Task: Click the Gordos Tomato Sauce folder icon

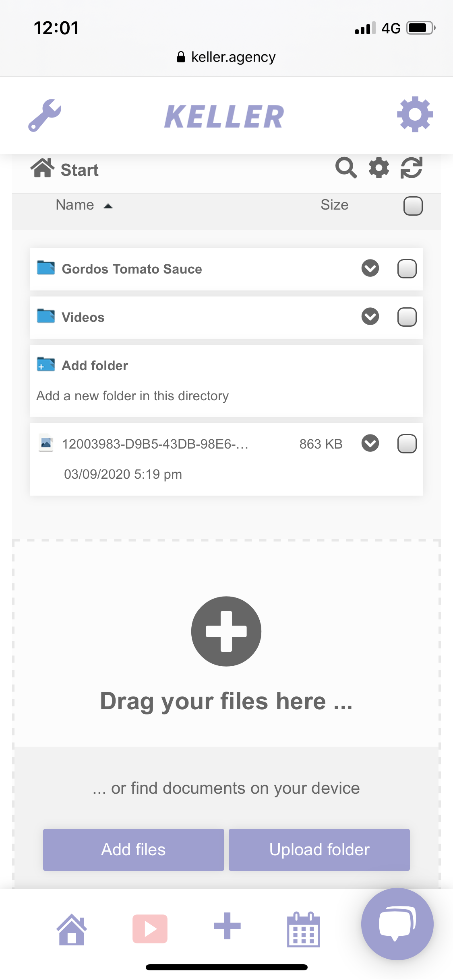Action: tap(46, 268)
